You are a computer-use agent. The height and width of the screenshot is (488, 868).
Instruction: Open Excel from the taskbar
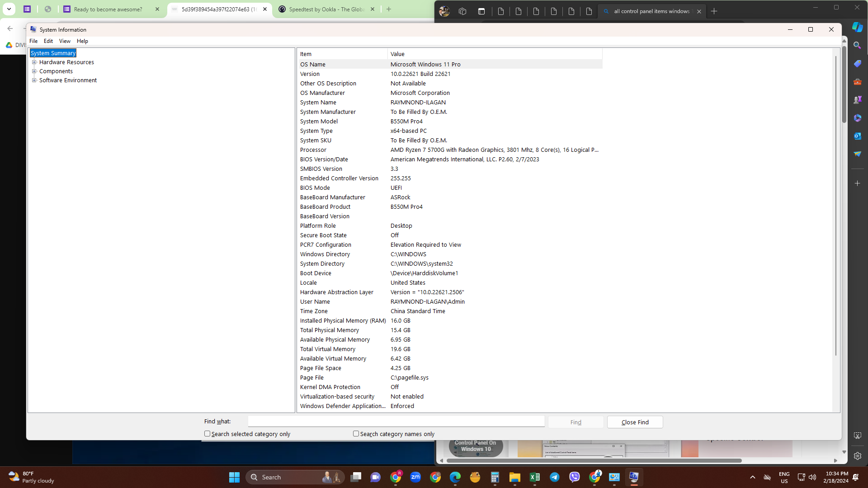[535, 477]
